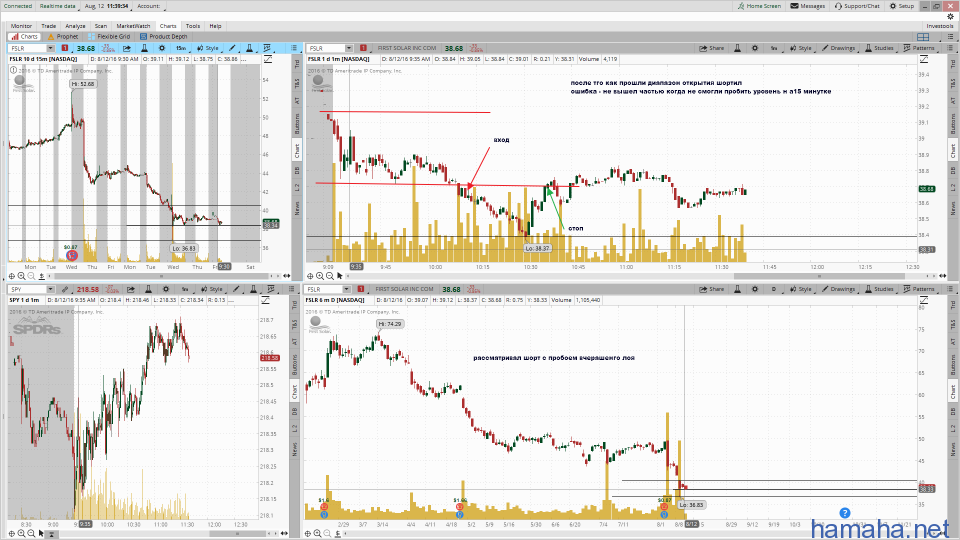Open the Flexible Grid subtab

(x=109, y=37)
